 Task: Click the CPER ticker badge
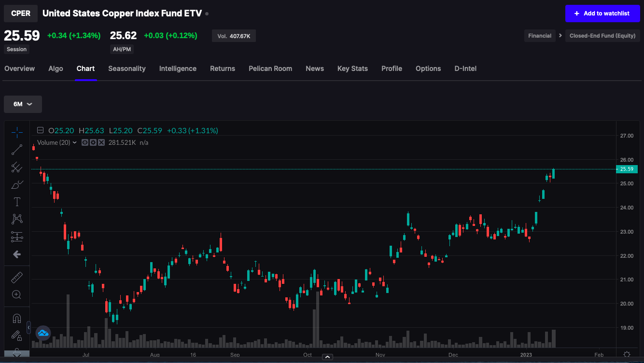coord(21,14)
